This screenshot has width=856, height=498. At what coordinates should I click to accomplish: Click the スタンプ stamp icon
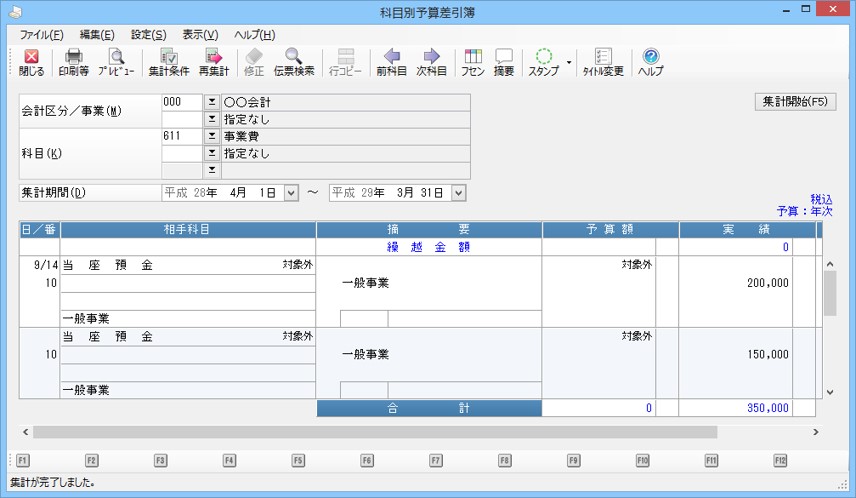543,62
